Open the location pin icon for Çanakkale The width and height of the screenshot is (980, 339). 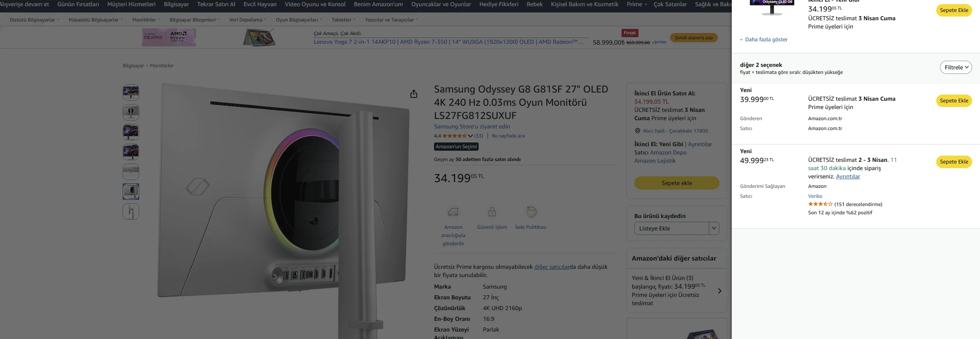coord(637,131)
